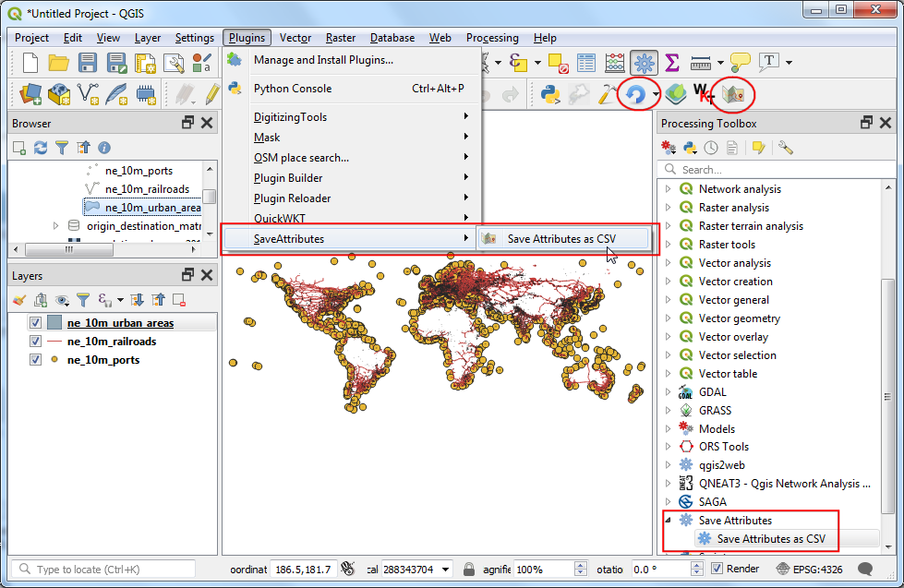The width and height of the screenshot is (904, 588).
Task: Choose Manage and Install Plugins menu entry
Action: tap(323, 60)
